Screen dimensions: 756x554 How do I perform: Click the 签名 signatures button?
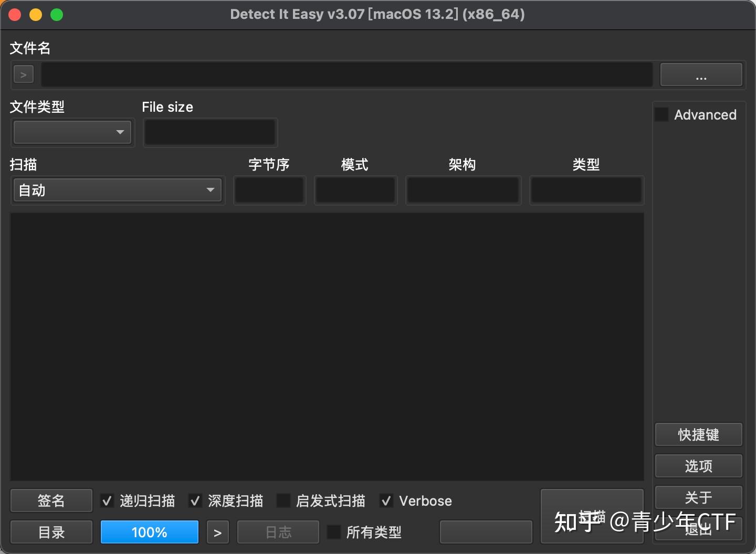click(51, 500)
